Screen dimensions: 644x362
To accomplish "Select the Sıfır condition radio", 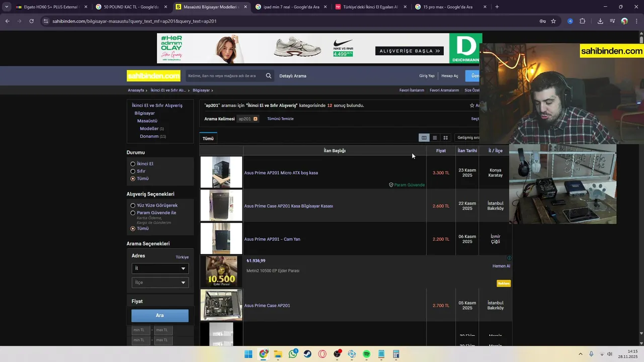I will click(133, 171).
